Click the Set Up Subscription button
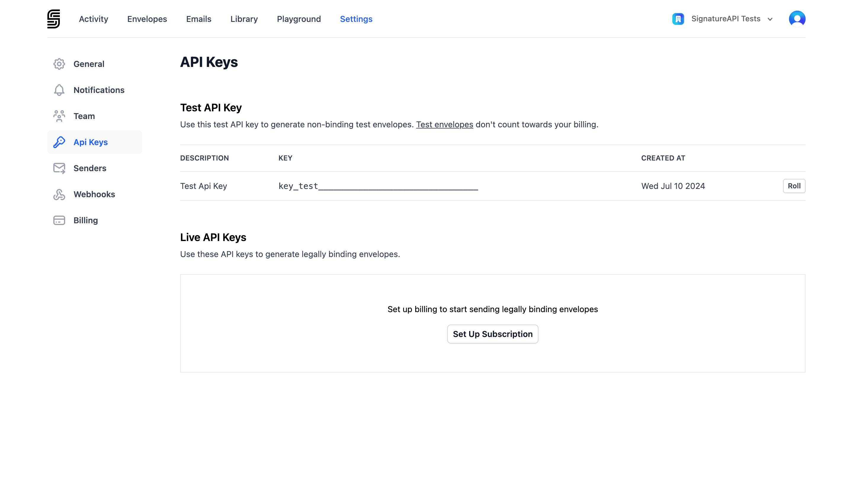Screen dimensions: 853x504 (493, 334)
